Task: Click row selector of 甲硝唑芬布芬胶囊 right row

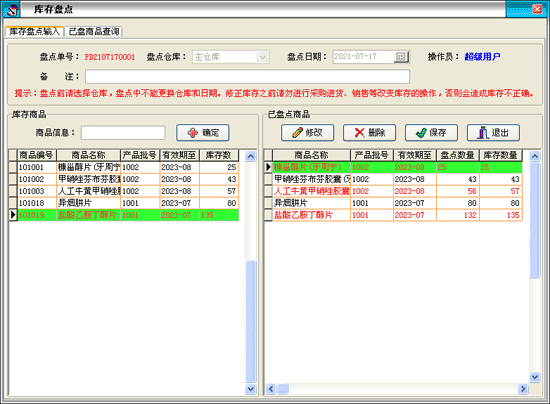Action: (268, 179)
